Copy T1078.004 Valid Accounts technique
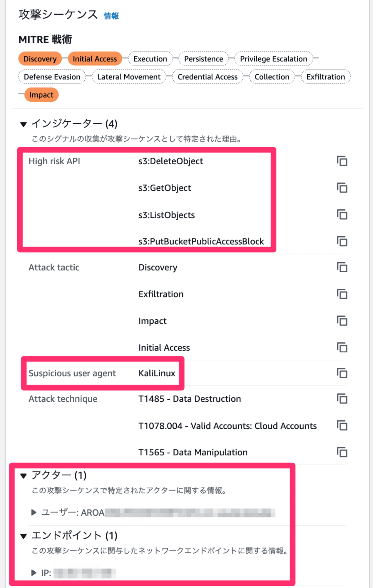This screenshot has width=373, height=588. click(x=342, y=426)
